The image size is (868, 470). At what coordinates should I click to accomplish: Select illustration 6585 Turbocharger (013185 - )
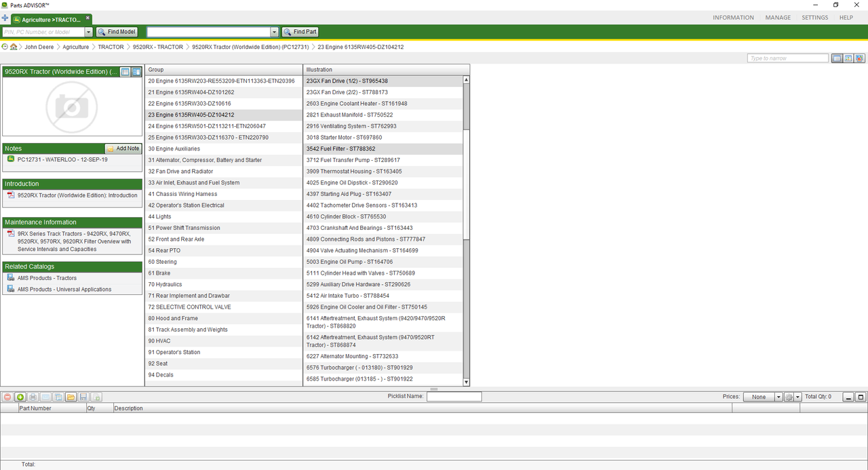pyautogui.click(x=383, y=379)
